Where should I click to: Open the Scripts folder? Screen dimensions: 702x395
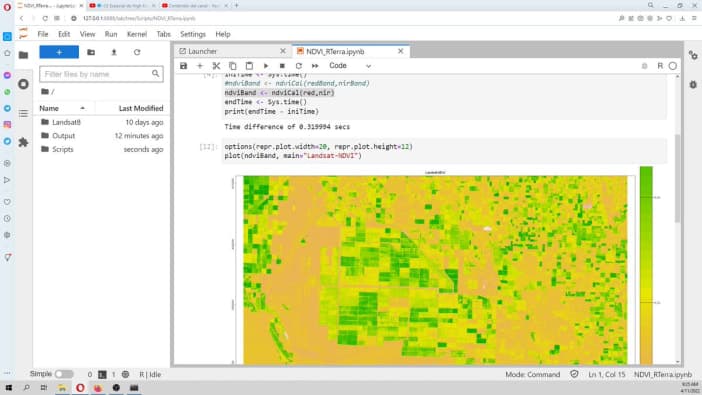click(101, 149)
